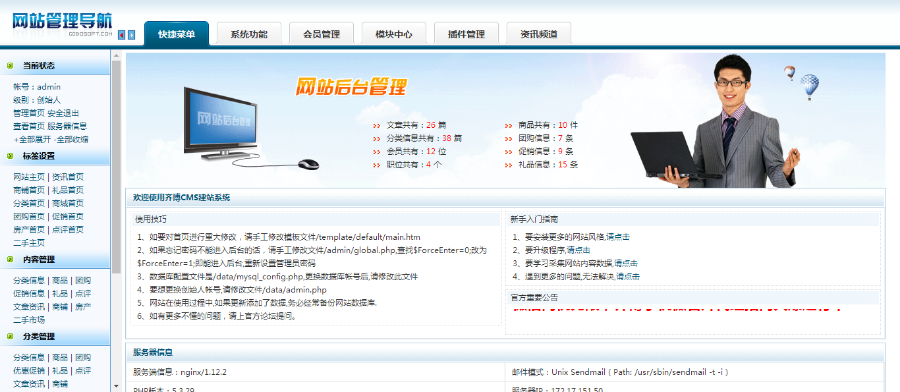Click the nginx/1.12.2 server info cell
The height and width of the screenshot is (392, 900).
click(x=316, y=372)
